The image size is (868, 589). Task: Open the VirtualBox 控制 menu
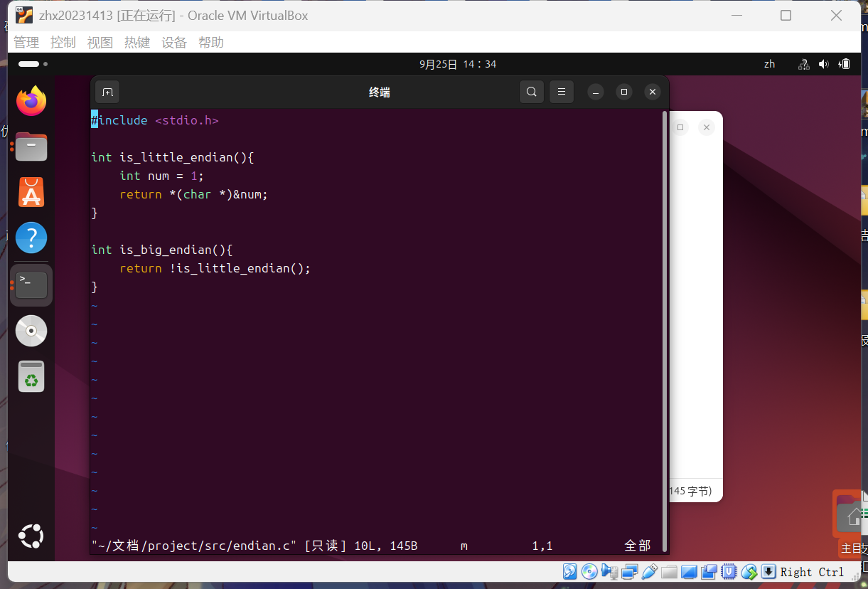pos(63,43)
